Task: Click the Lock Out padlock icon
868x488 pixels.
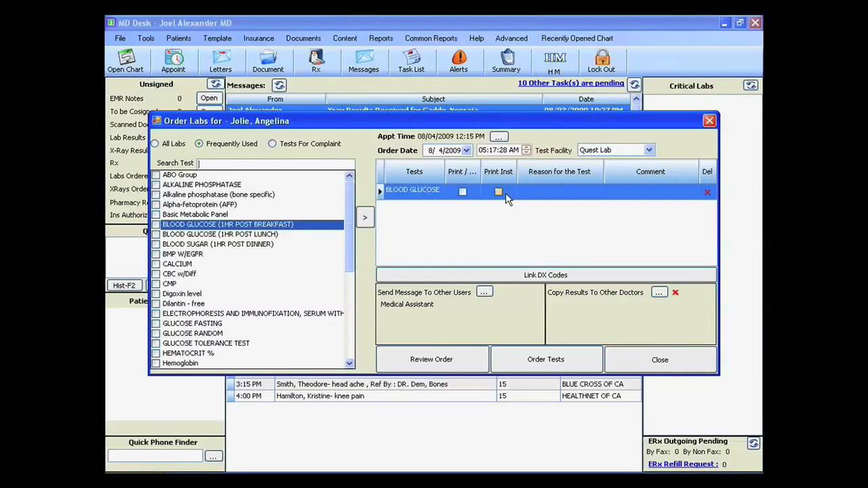Action: (x=601, y=61)
